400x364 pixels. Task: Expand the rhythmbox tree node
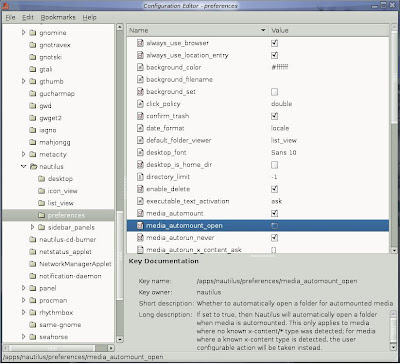pos(23,312)
